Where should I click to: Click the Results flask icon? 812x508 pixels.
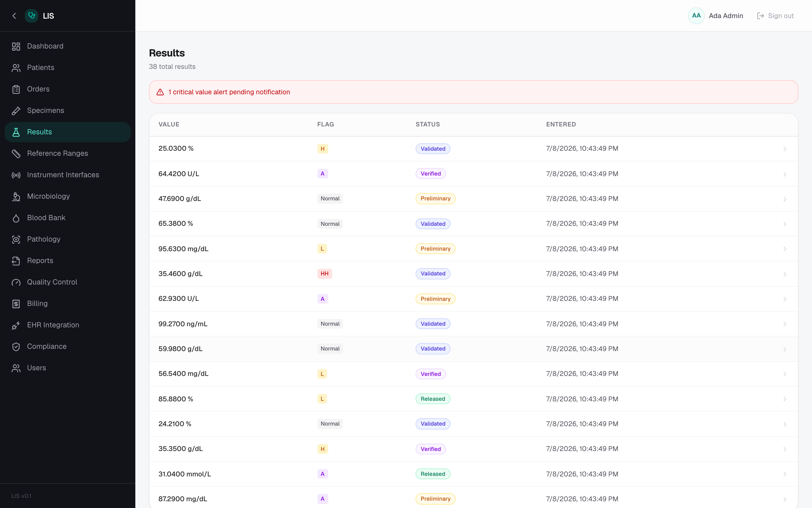click(16, 132)
